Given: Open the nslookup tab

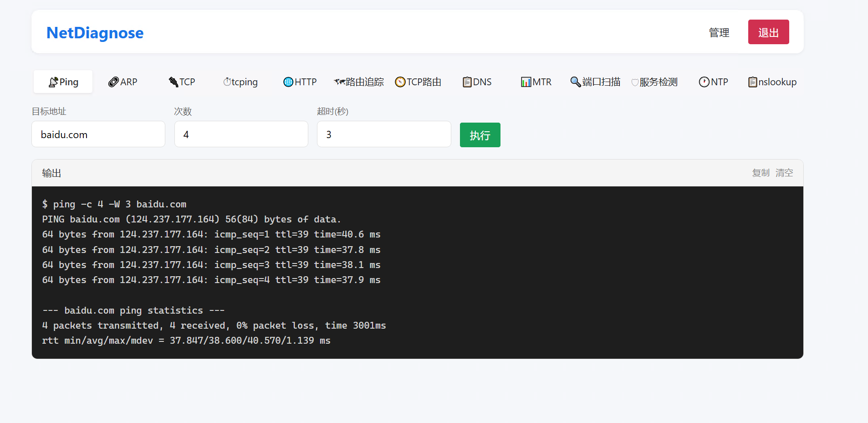Looking at the screenshot, I should click(x=772, y=82).
